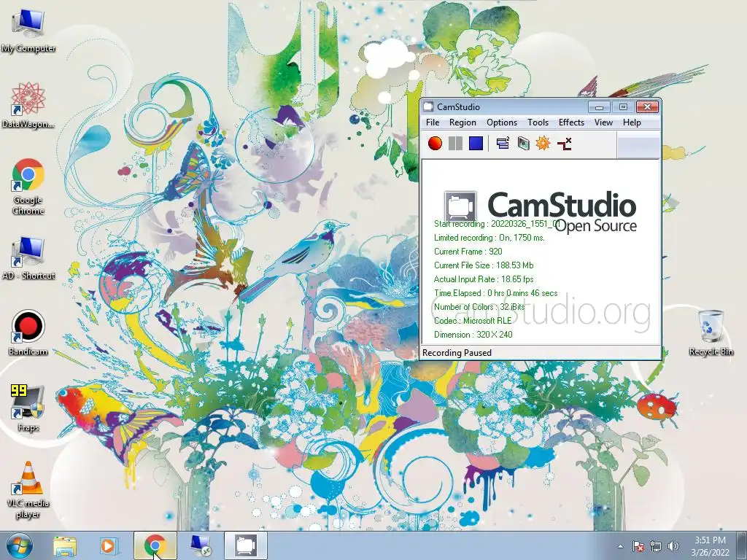Click the 'Current File Size : 188.53 Mb' line
Image resolution: width=747 pixels, height=560 pixels.
pyautogui.click(x=484, y=265)
